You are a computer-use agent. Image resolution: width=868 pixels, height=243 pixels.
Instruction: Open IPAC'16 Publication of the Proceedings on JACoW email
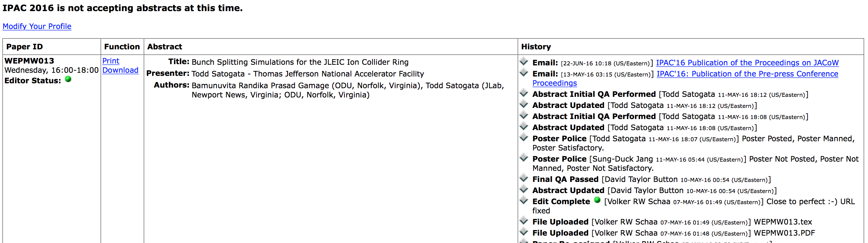click(747, 63)
